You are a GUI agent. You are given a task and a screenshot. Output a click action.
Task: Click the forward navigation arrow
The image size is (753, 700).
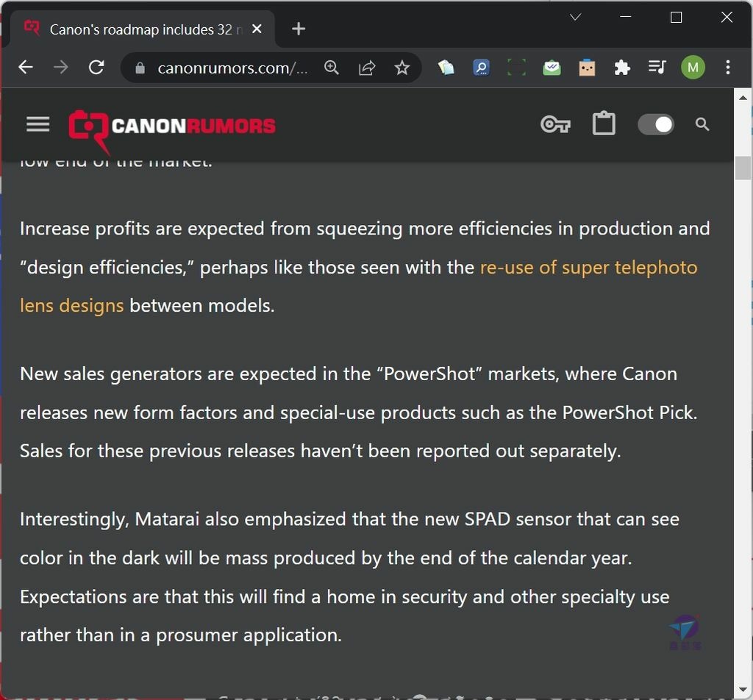point(60,67)
